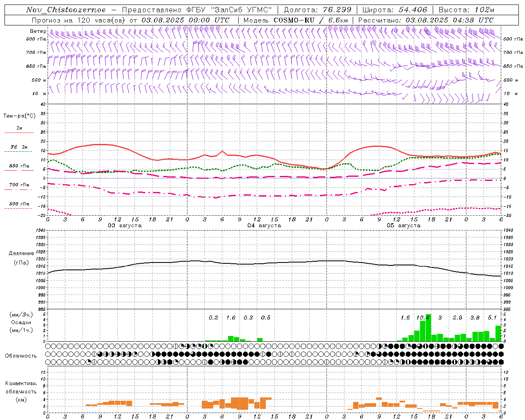Click the 03 августа date label
The height and width of the screenshot is (420, 525).
125,226
